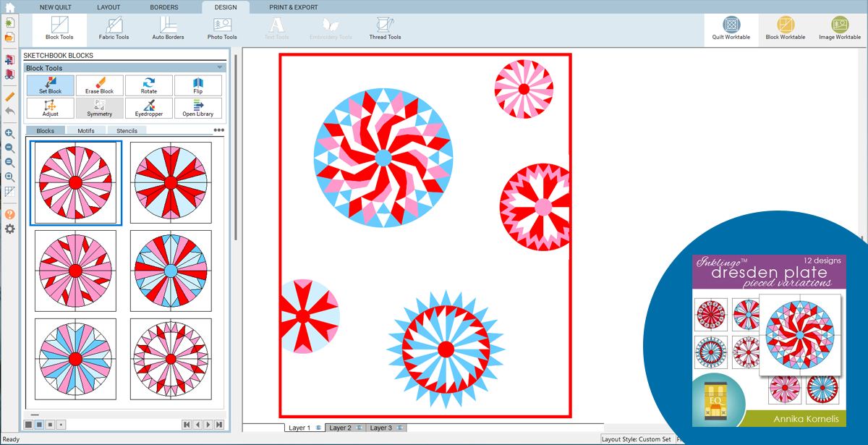
Task: Toggle Layer 1 visibility eye icon
Action: (x=318, y=428)
